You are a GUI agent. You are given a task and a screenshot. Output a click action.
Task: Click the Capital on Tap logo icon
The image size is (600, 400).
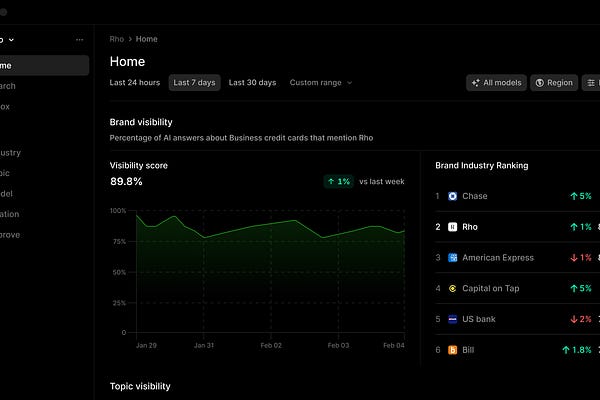pos(452,288)
